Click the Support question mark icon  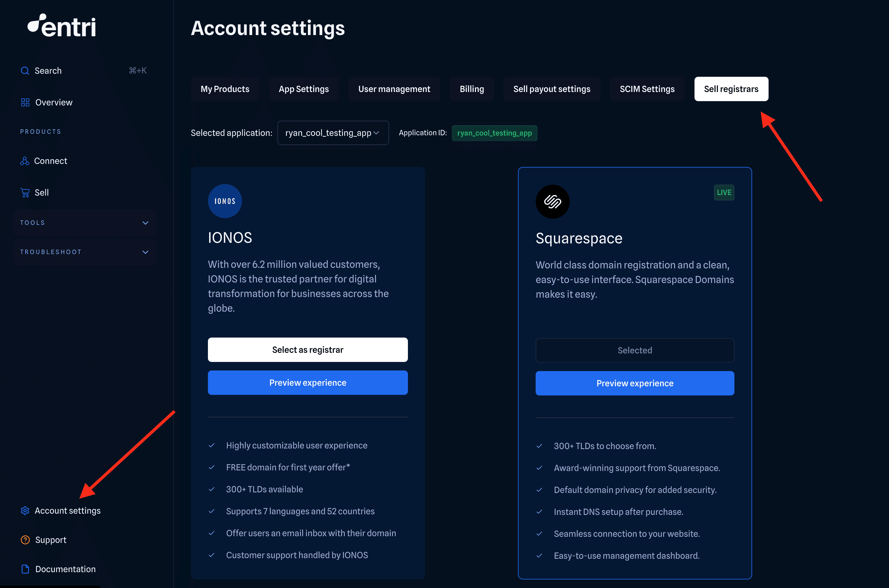25,540
